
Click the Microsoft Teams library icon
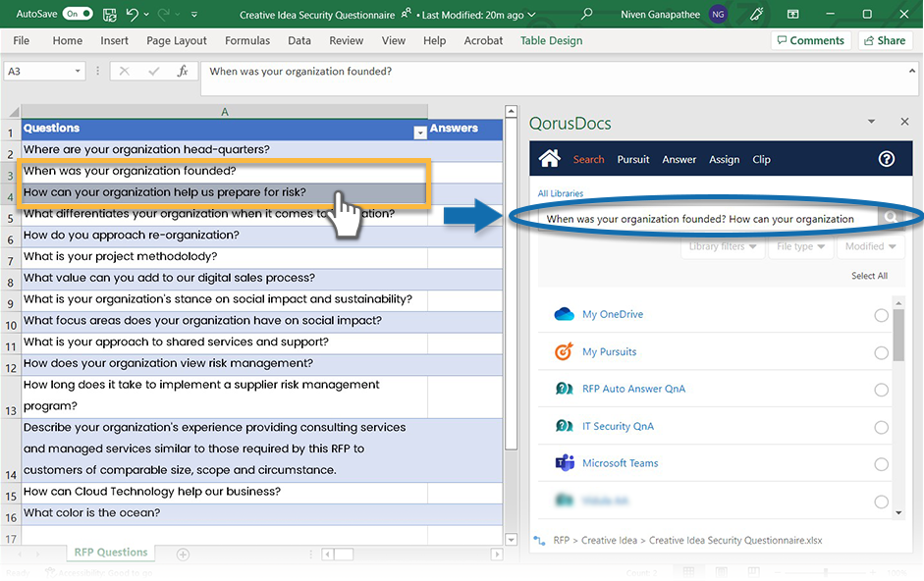click(x=564, y=463)
